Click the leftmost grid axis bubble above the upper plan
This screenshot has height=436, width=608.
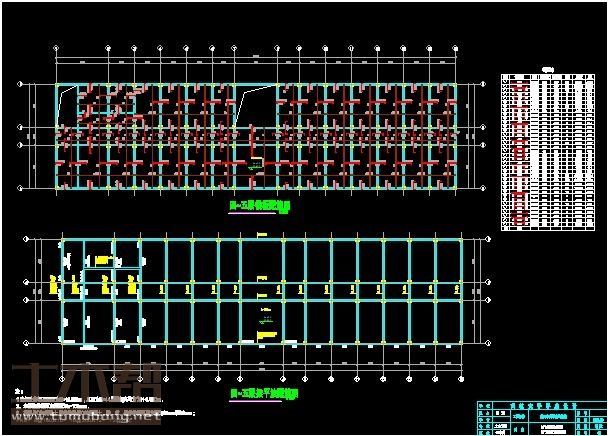56,49
